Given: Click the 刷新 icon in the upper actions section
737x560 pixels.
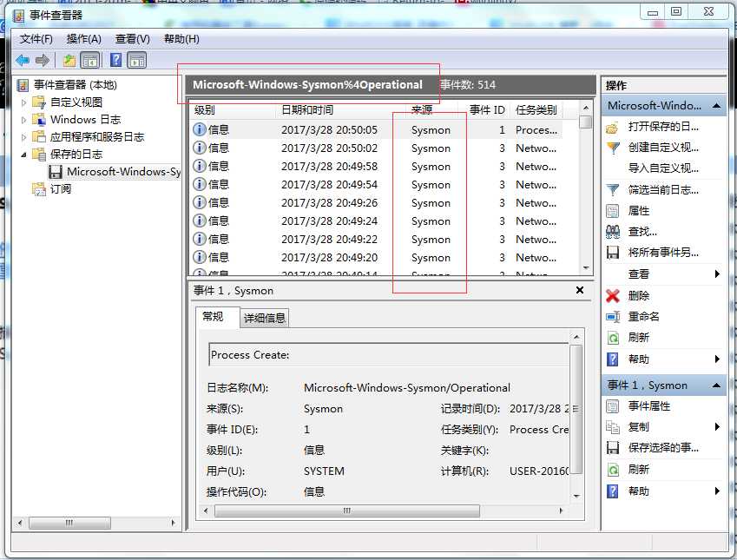Looking at the screenshot, I should [613, 338].
